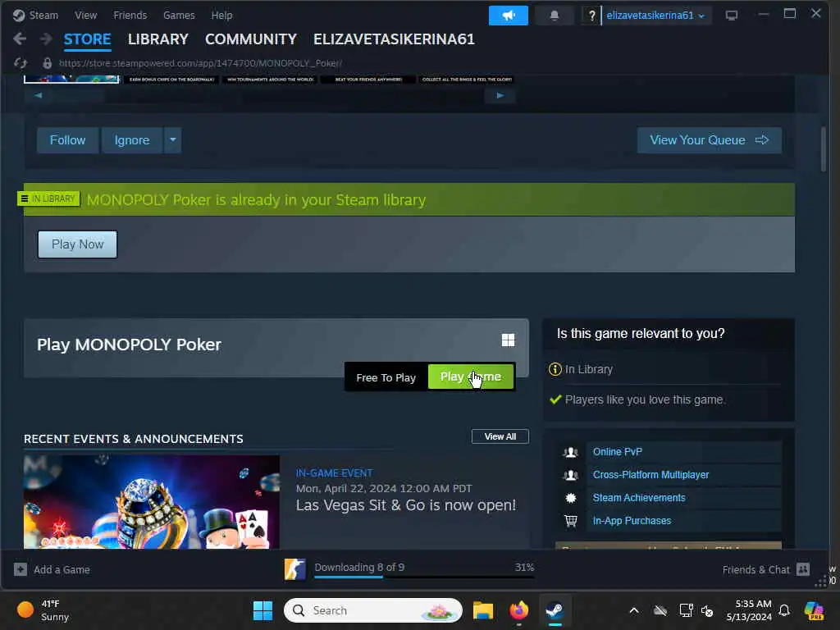
Task: Click the first screenshot strip thumbnail
Action: 71,80
